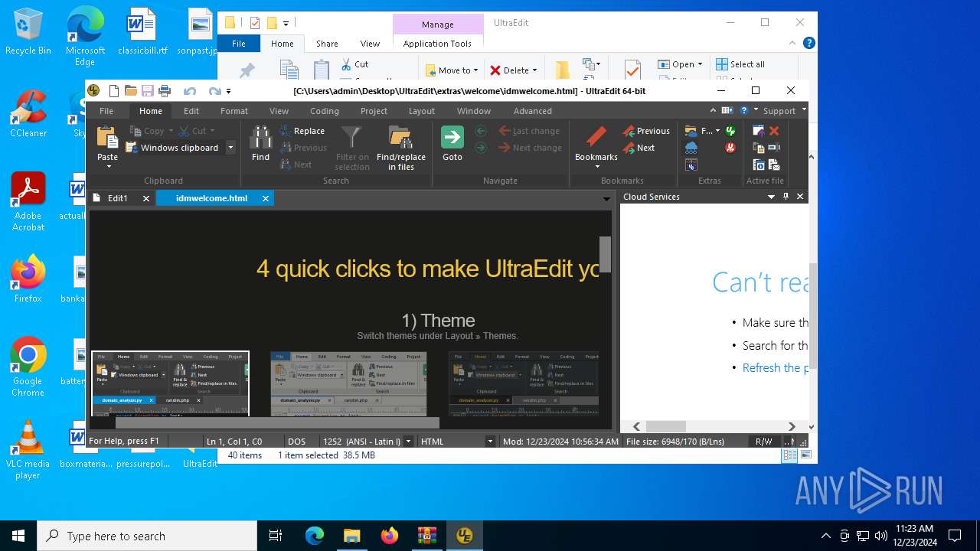The height and width of the screenshot is (551, 980).
Task: Toggle the DOS line ending indicator
Action: point(296,442)
